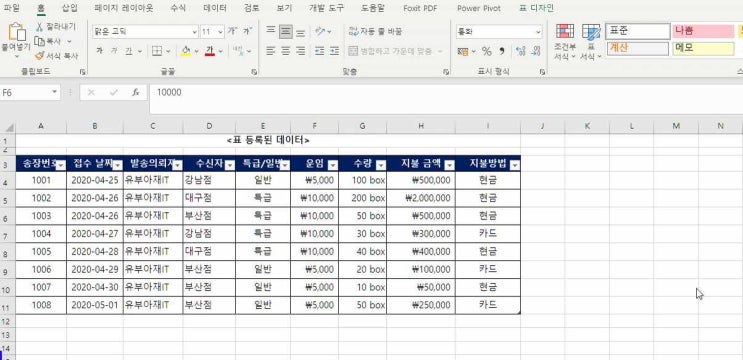Open filter dropdown on 접수 날짜 header
Viewport: 743px width, 360px height.
click(x=118, y=164)
